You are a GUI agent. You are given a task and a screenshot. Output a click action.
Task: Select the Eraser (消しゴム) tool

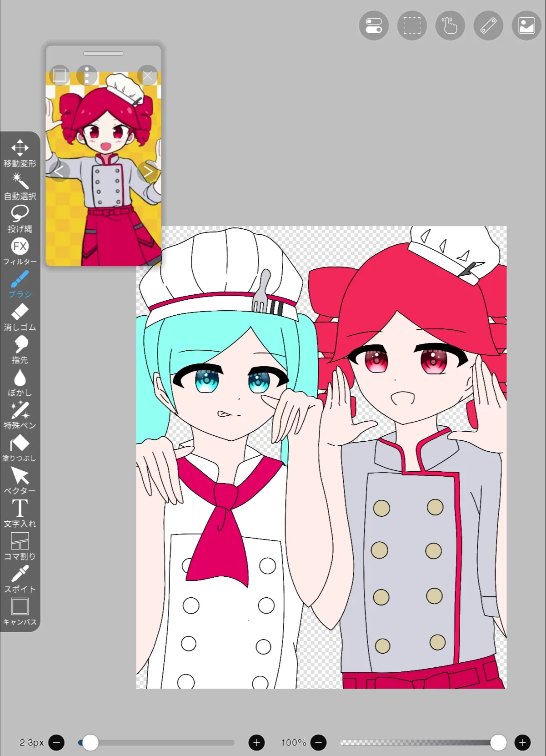(20, 317)
